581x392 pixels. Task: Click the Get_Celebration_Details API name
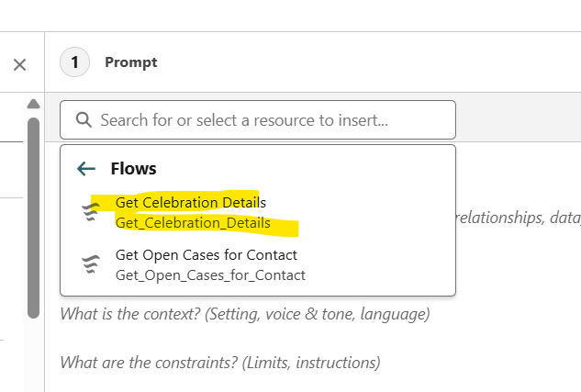click(x=193, y=222)
